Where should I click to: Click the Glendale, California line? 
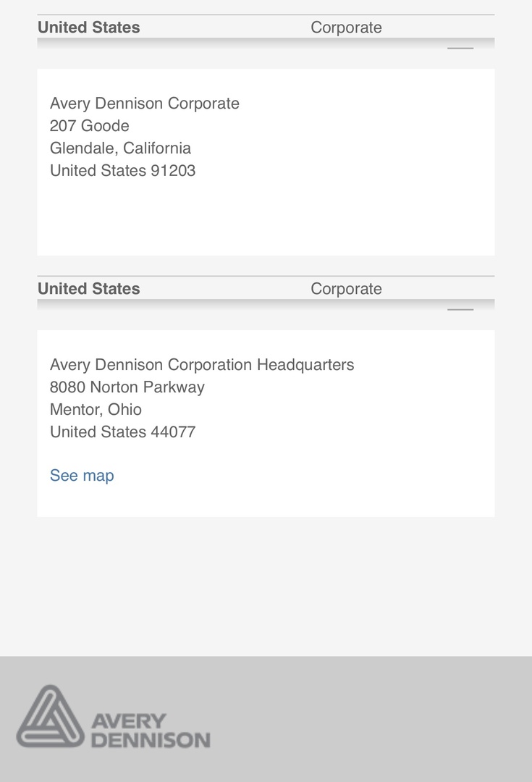pos(120,148)
